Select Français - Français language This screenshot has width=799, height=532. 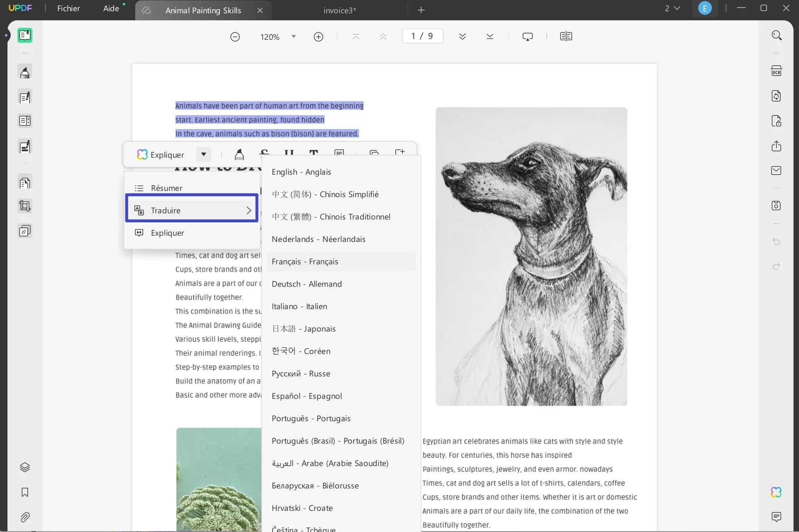341,261
